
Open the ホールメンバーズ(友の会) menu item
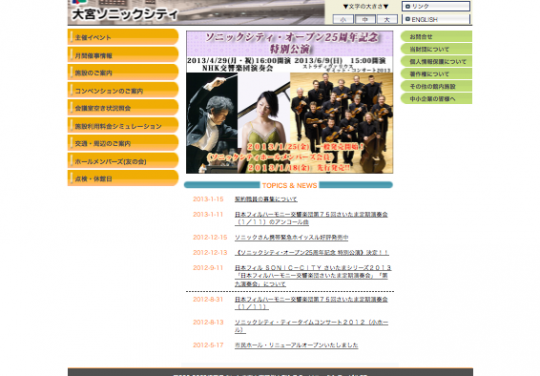click(x=123, y=160)
